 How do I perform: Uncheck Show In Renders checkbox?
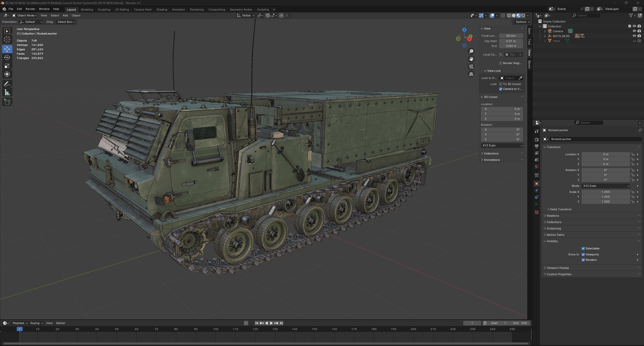tap(583, 260)
